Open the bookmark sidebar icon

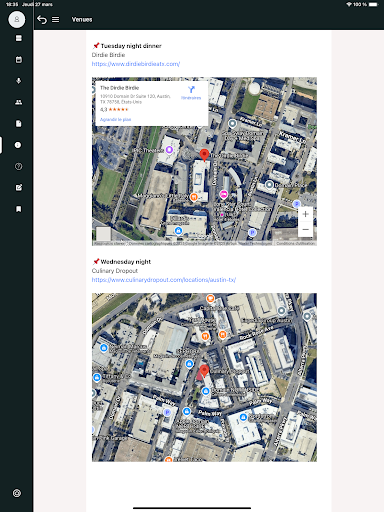[19, 209]
